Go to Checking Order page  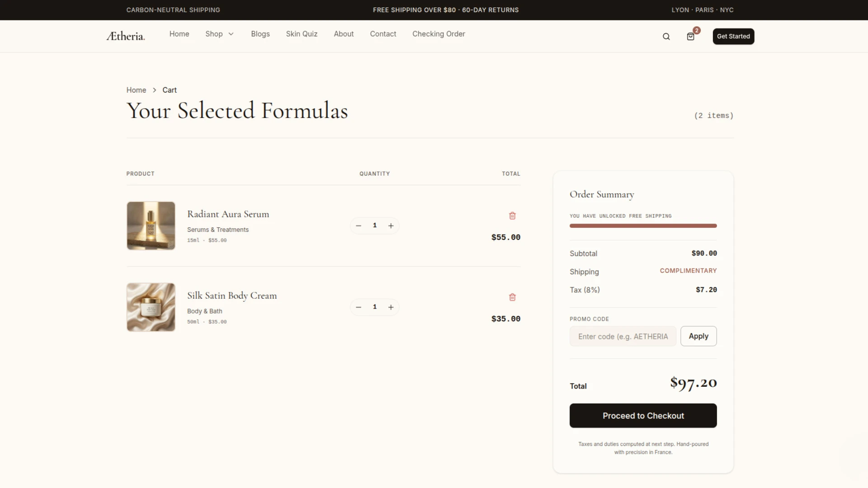439,34
